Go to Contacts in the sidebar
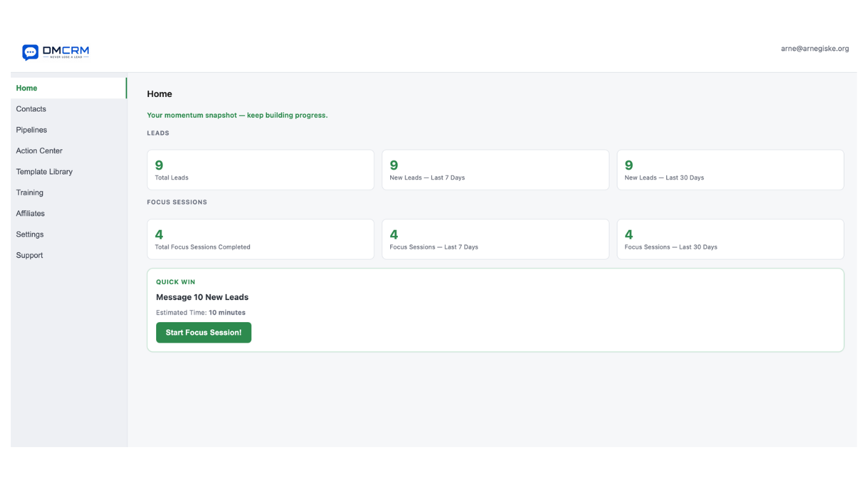Screen dimensions: 868x487 [x=69, y=109]
